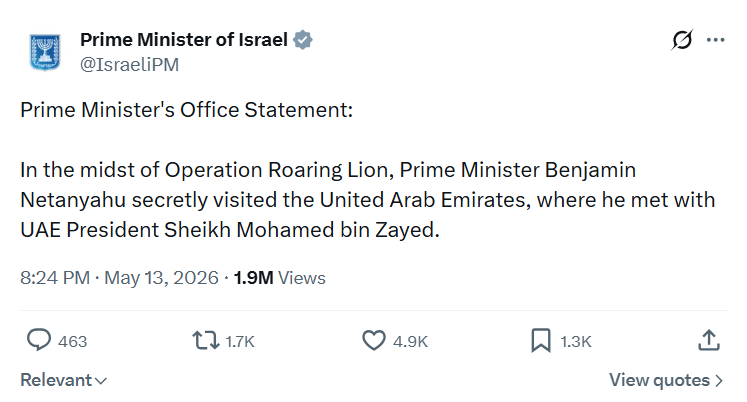Bookmark the post with the bookmark icon
This screenshot has height=402, width=747.
[x=541, y=341]
